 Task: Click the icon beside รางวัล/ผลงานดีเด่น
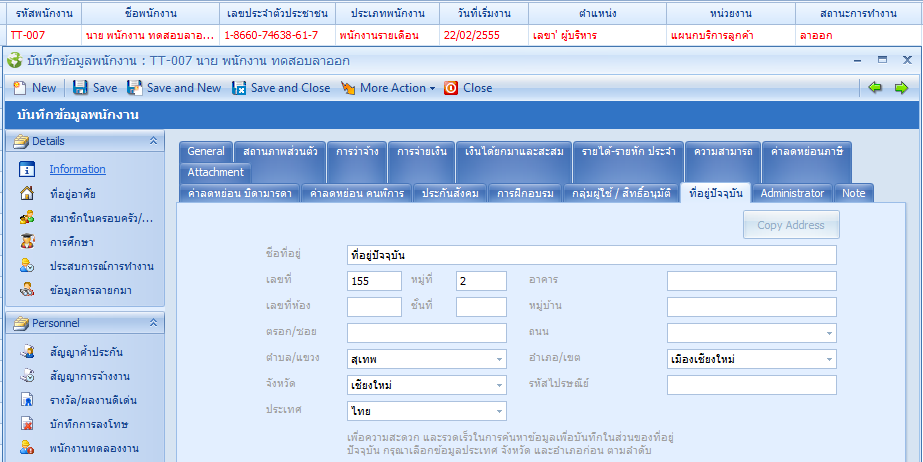[27, 401]
